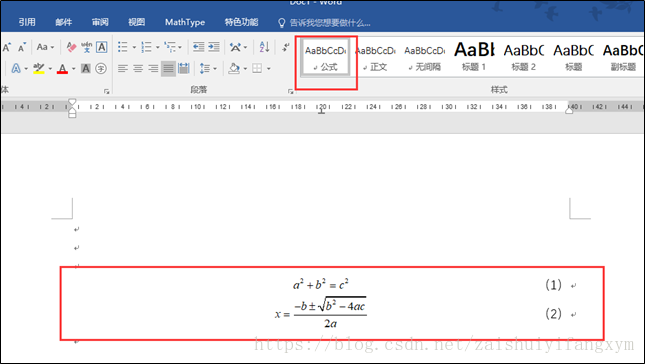The image size is (645, 364).
Task: Toggle justify alignment
Action: click(x=168, y=68)
